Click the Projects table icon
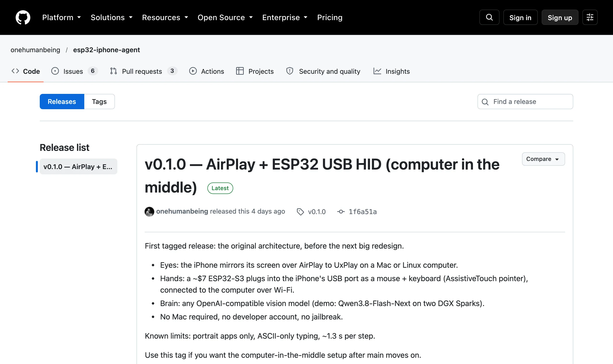This screenshot has height=364, width=613. click(x=240, y=71)
